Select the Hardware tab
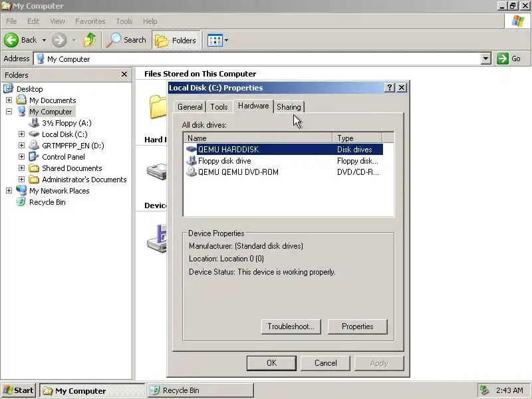532x399 pixels. [253, 106]
